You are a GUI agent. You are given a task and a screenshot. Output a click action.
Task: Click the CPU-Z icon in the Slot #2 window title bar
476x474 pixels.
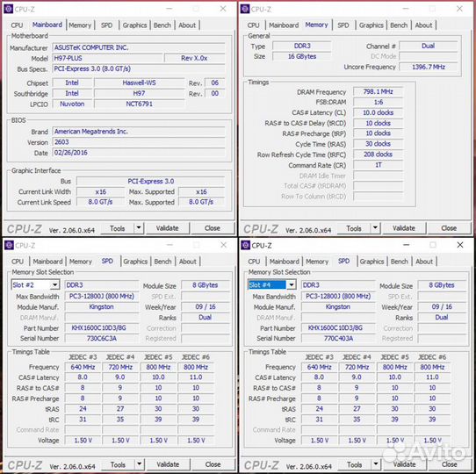click(9, 245)
